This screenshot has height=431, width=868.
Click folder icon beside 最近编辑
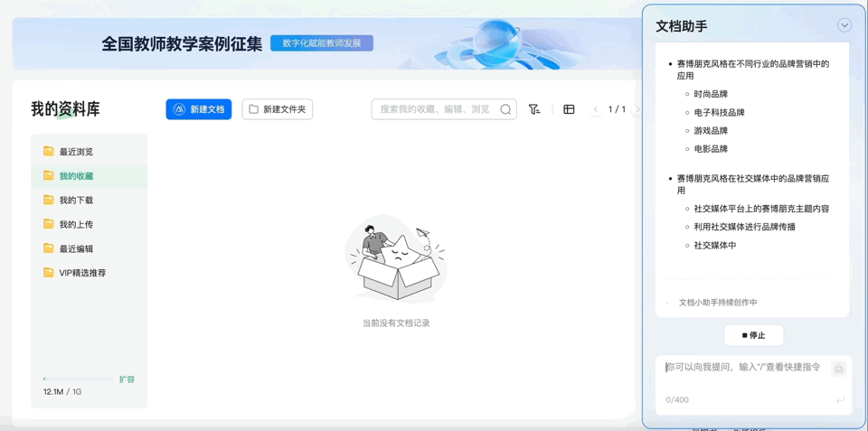49,248
